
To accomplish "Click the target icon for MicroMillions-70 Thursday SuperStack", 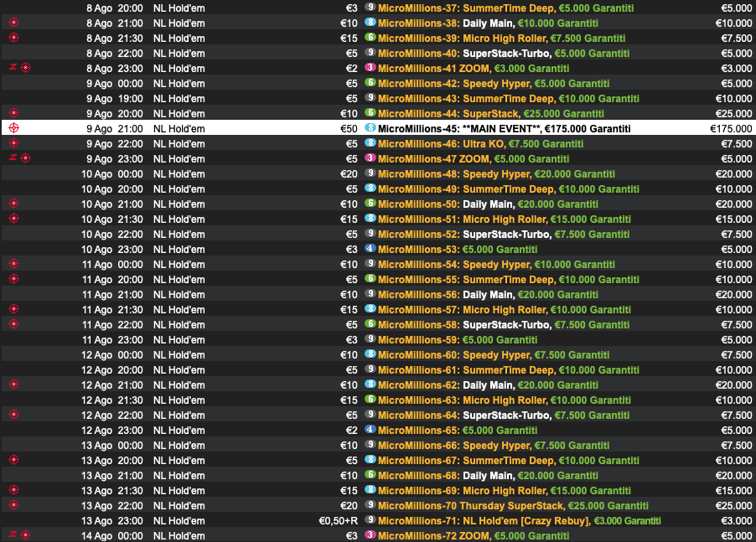I will coord(14,505).
